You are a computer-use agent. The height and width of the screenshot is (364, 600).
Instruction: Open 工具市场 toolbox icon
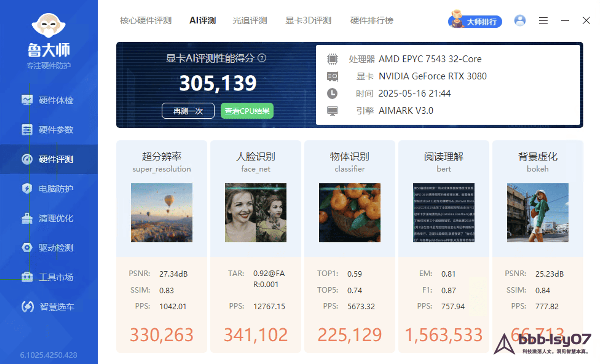27,277
